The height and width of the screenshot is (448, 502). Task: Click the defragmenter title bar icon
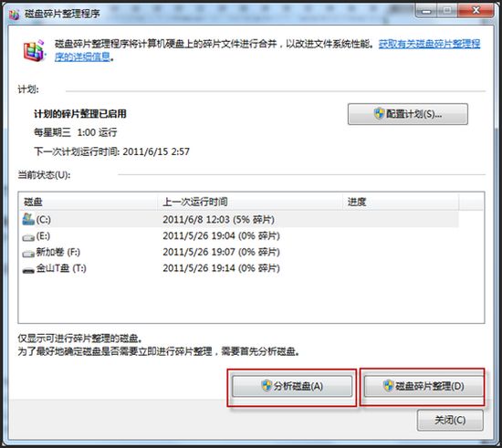coord(14,14)
